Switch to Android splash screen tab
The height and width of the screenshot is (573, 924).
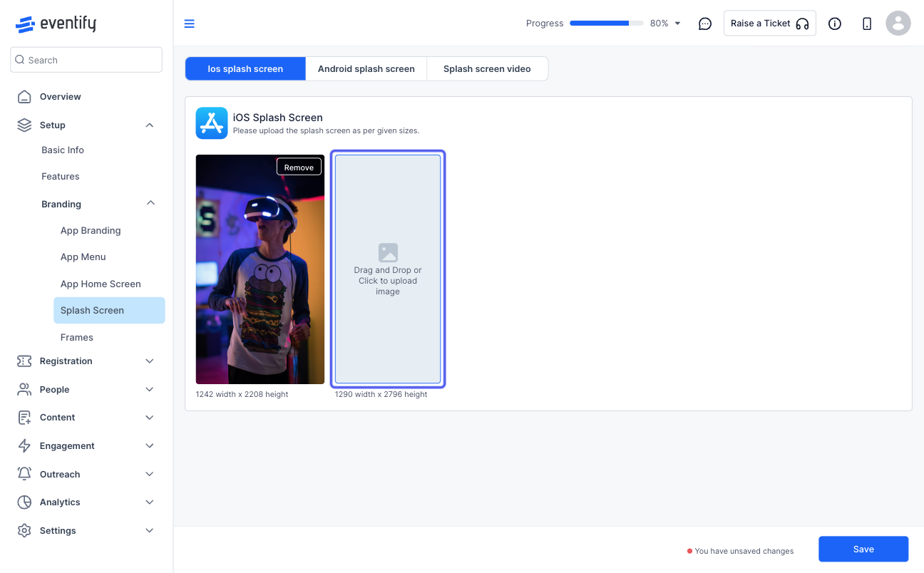[x=366, y=69]
